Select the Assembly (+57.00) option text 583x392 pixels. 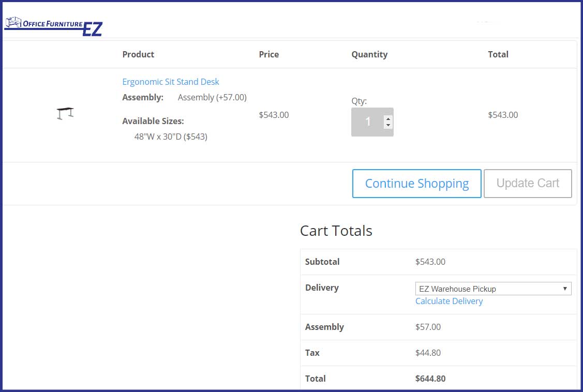212,97
